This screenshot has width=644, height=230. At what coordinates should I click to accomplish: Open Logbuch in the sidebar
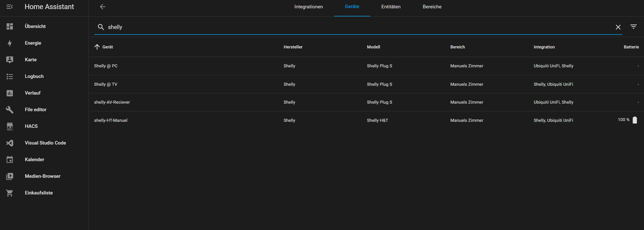pyautogui.click(x=44, y=76)
